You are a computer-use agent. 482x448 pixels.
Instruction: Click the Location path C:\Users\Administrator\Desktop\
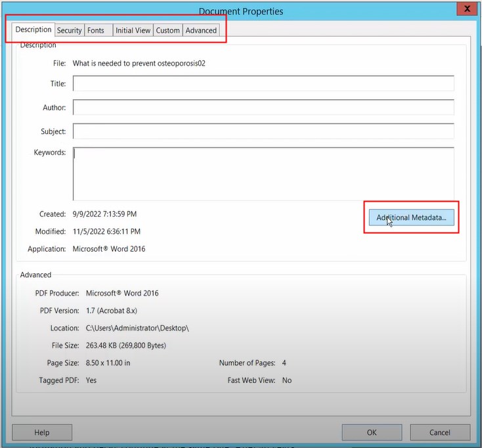142,328
